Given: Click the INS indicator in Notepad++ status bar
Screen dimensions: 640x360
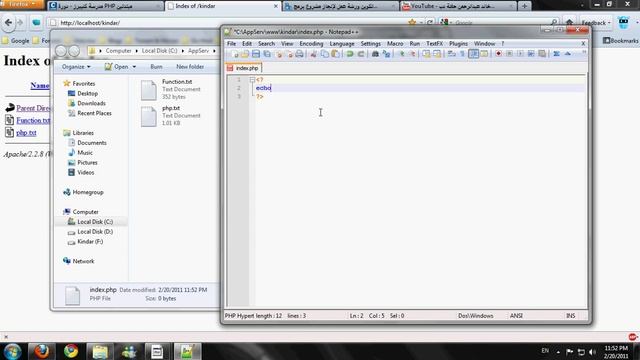Looking at the screenshot, I should [571, 316].
